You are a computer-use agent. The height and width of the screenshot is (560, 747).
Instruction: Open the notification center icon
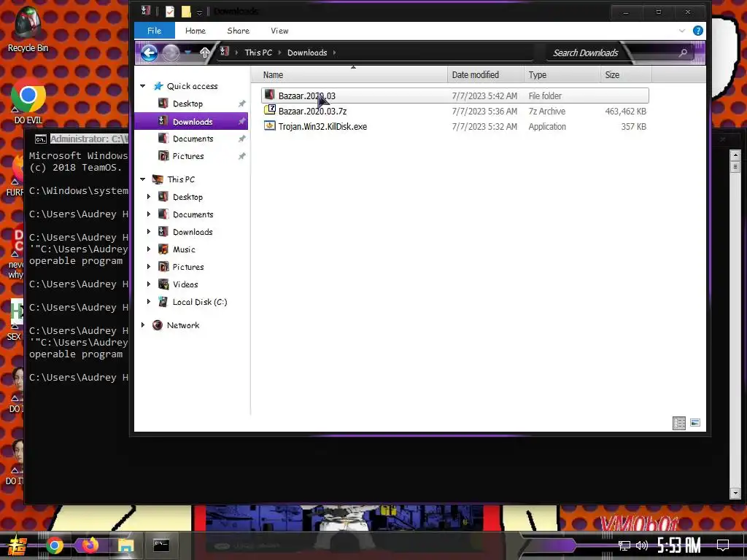tap(723, 545)
